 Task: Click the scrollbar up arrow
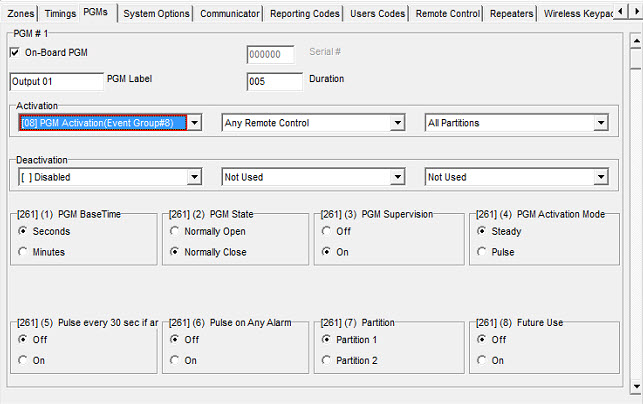pyautogui.click(x=634, y=43)
